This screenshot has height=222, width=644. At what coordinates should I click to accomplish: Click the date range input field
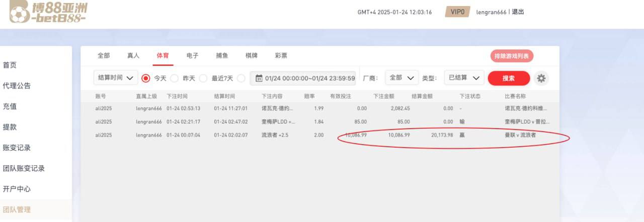point(309,78)
